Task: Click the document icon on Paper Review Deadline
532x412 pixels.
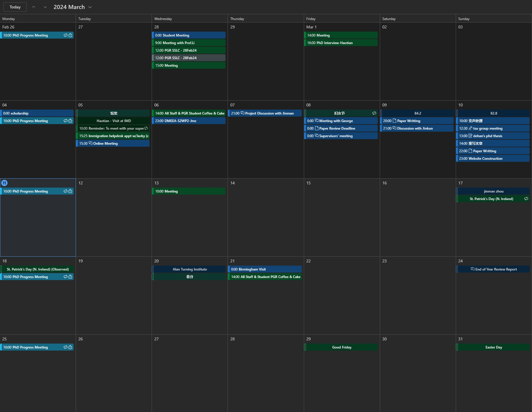Action: click(x=316, y=128)
